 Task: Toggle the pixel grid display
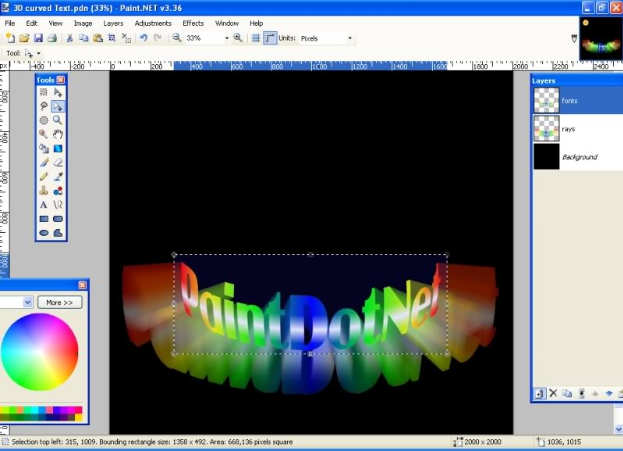coord(256,38)
